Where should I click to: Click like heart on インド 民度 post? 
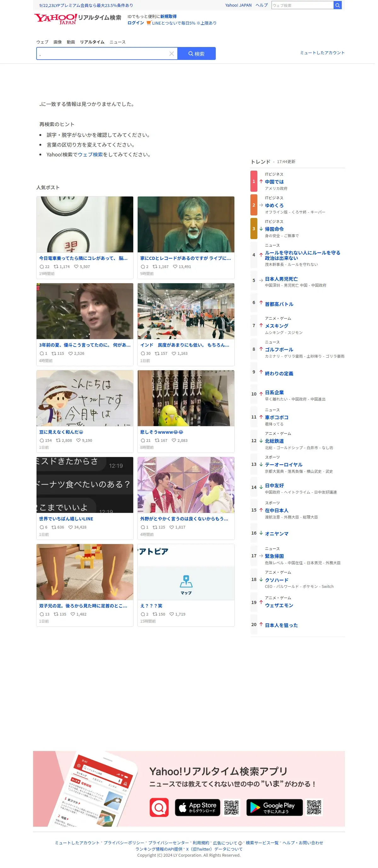(x=174, y=354)
